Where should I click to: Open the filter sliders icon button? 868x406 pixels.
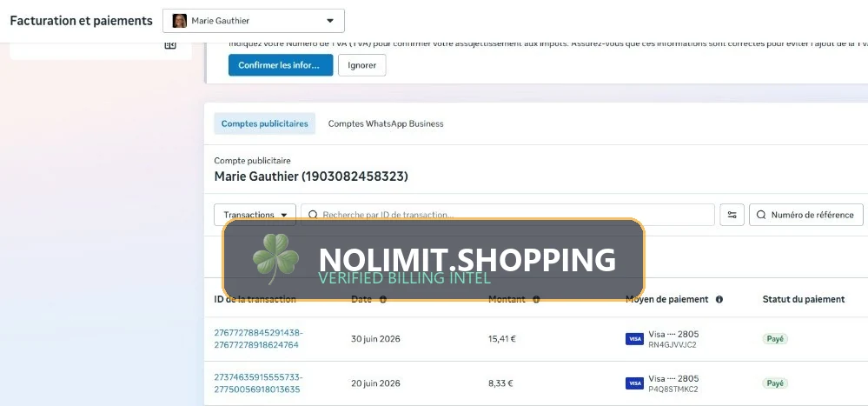[732, 215]
